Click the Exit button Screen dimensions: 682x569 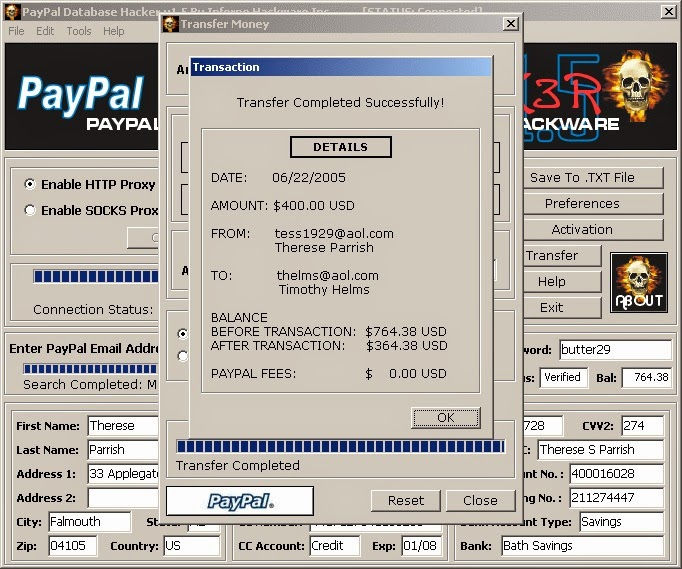562,308
